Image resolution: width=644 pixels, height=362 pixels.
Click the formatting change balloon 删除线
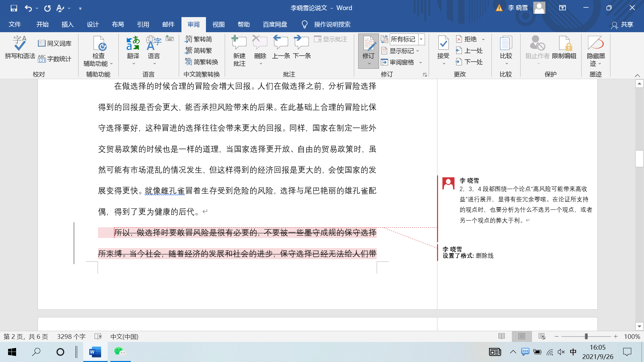pyautogui.click(x=468, y=252)
